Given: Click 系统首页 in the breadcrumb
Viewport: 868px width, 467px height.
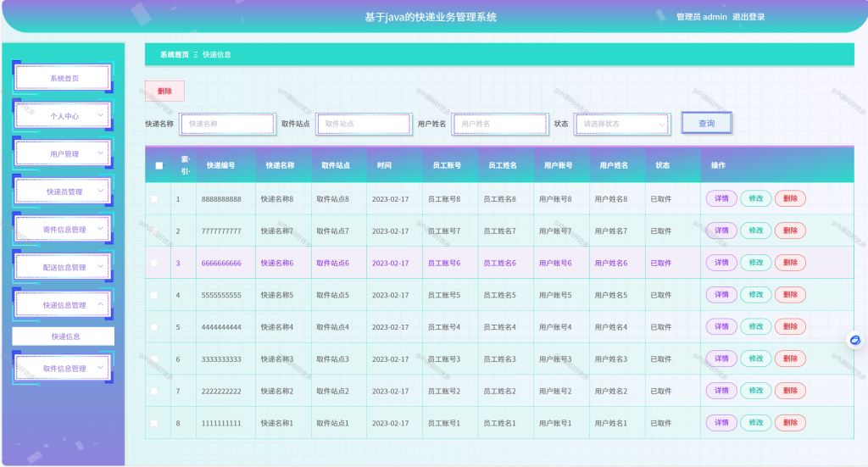Looking at the screenshot, I should (x=175, y=55).
